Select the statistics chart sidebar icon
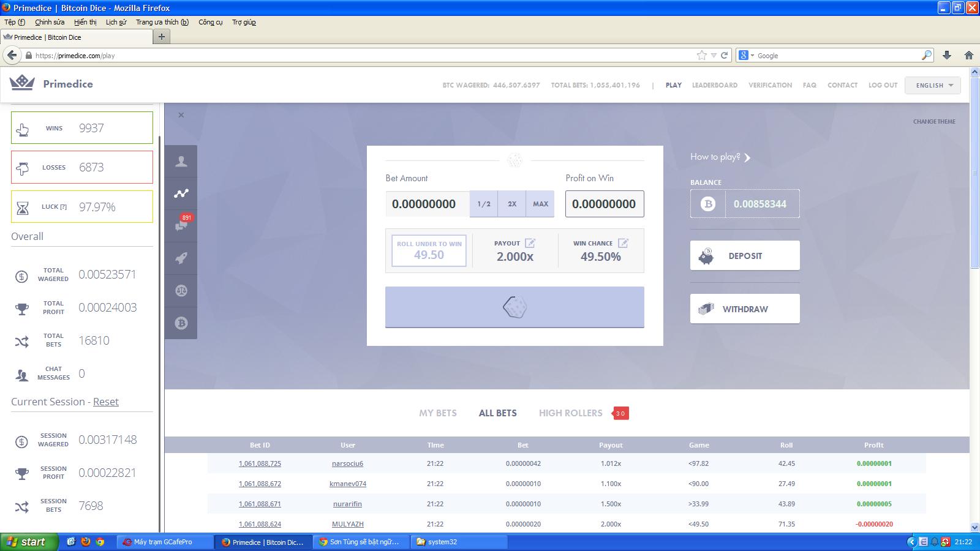 181,193
